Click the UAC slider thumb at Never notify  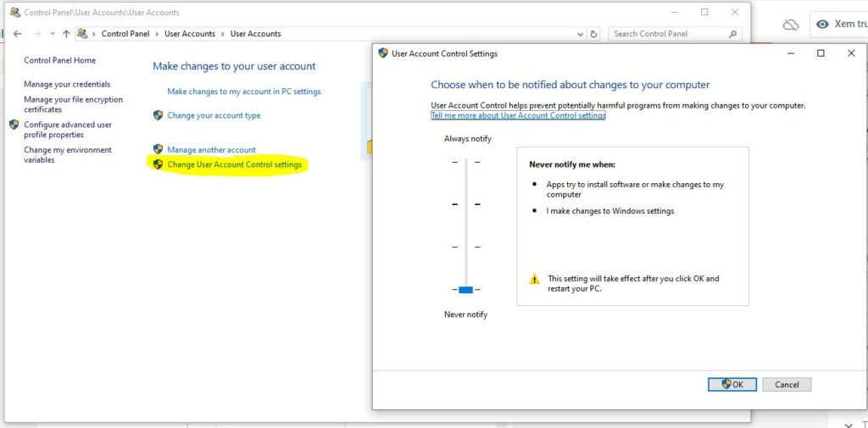coord(465,290)
